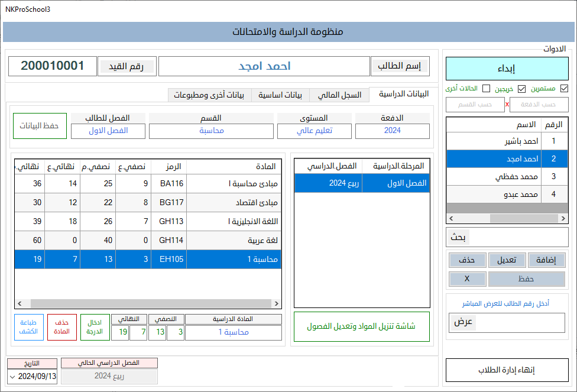Click the المرحلة.الدراسية column header
This screenshot has height=392, width=577.
[x=396, y=166]
